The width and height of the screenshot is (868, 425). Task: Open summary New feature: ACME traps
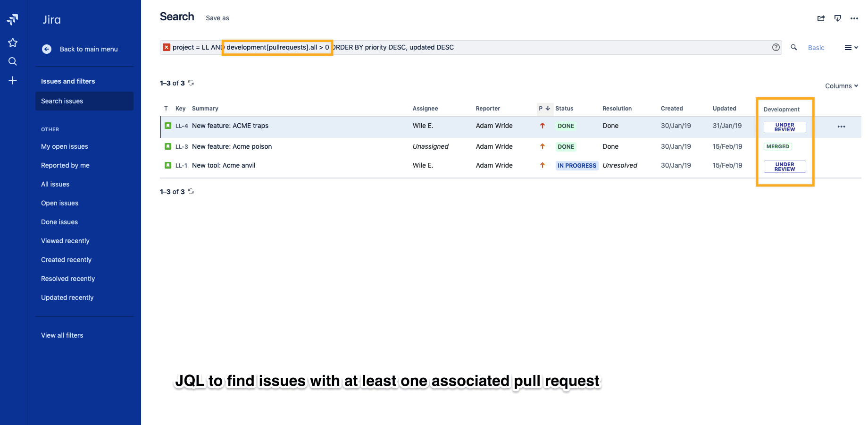tap(230, 126)
